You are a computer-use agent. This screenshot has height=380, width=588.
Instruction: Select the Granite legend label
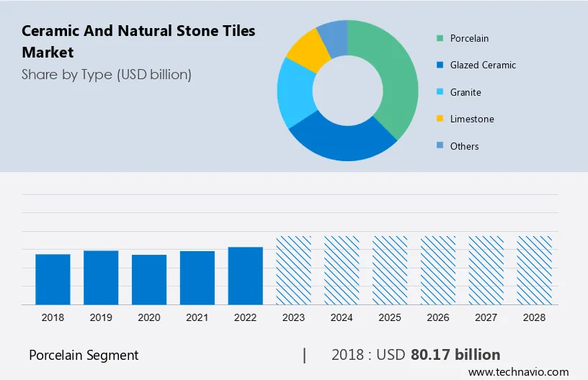click(x=465, y=92)
